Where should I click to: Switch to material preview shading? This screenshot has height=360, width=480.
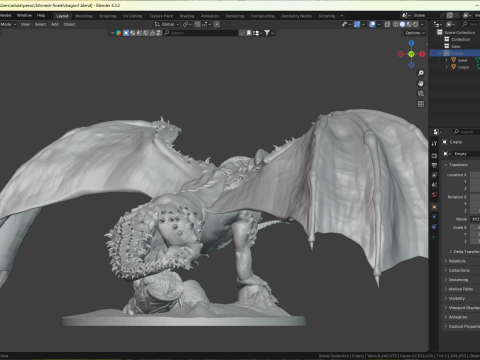pos(409,24)
